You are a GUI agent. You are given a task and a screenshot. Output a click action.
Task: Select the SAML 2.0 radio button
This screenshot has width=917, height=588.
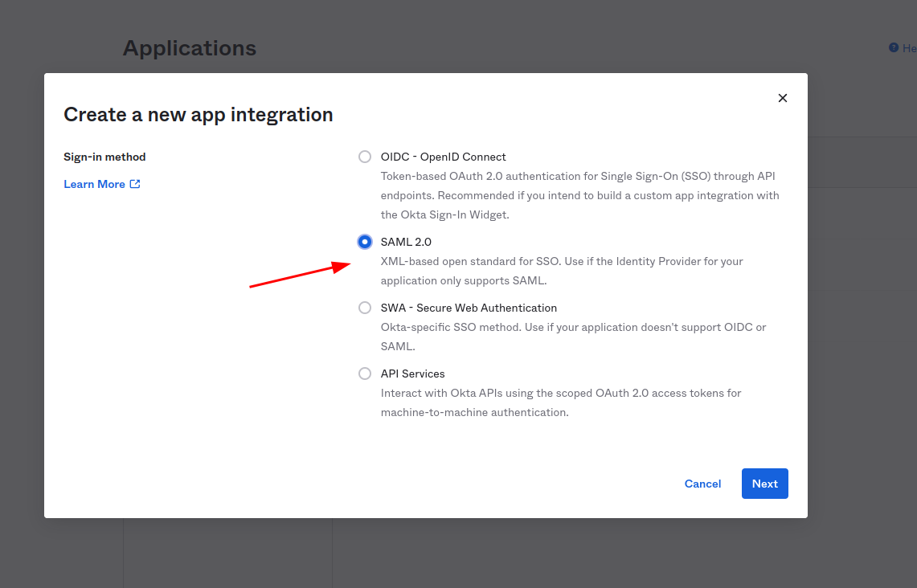coord(365,242)
